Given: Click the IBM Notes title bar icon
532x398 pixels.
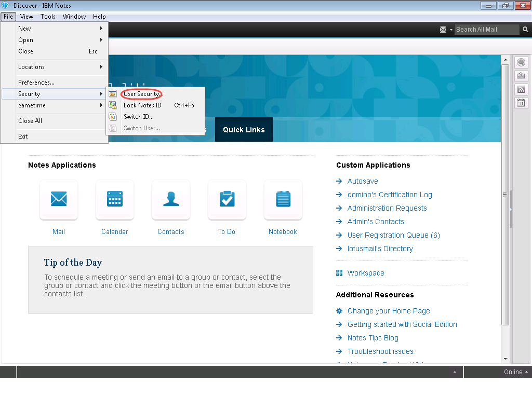Looking at the screenshot, I should coord(5,5).
